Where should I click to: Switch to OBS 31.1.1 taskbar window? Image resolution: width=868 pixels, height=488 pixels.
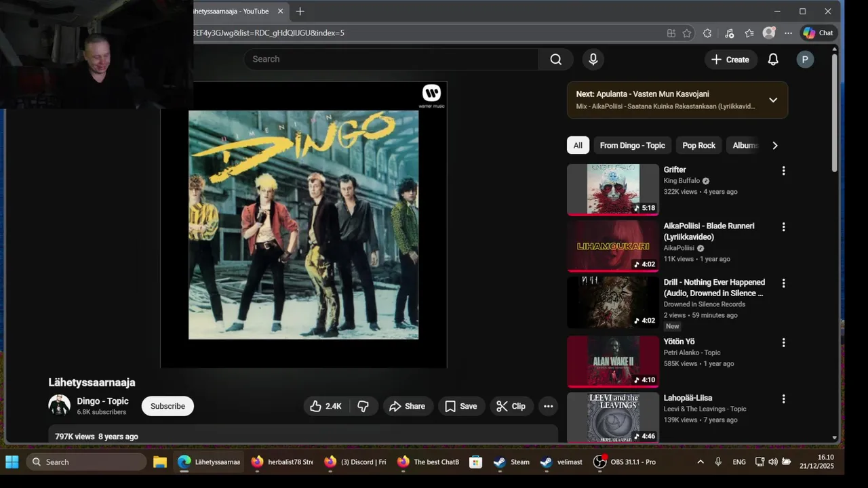pyautogui.click(x=625, y=462)
